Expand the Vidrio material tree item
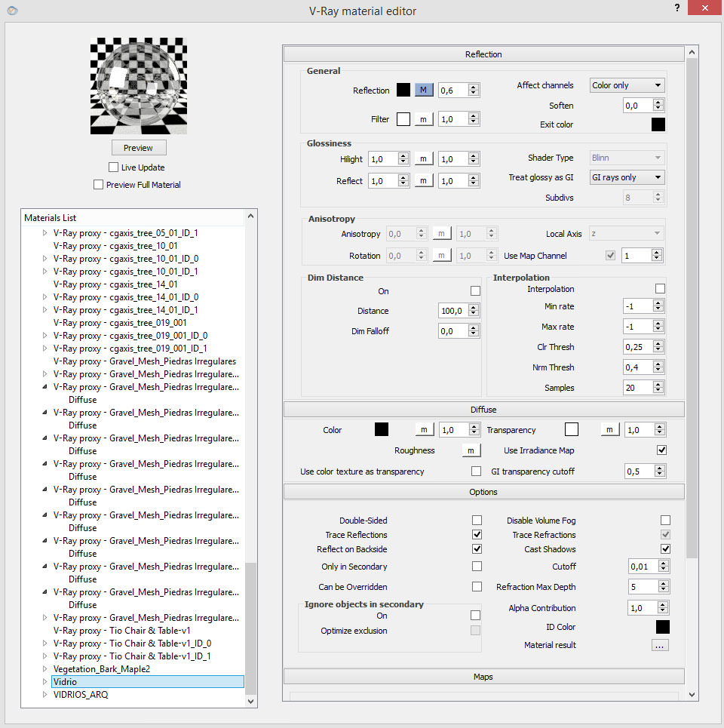Screen dimensions: 724x728 [x=44, y=682]
